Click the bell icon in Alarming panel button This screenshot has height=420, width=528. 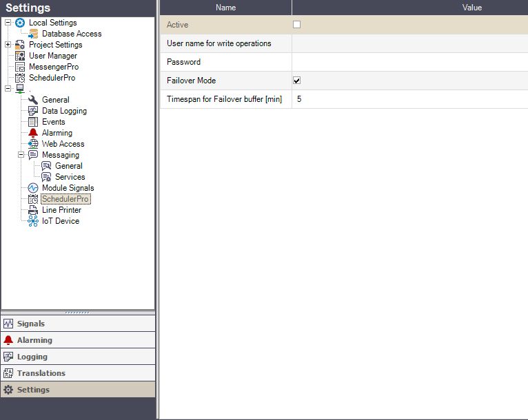click(8, 340)
